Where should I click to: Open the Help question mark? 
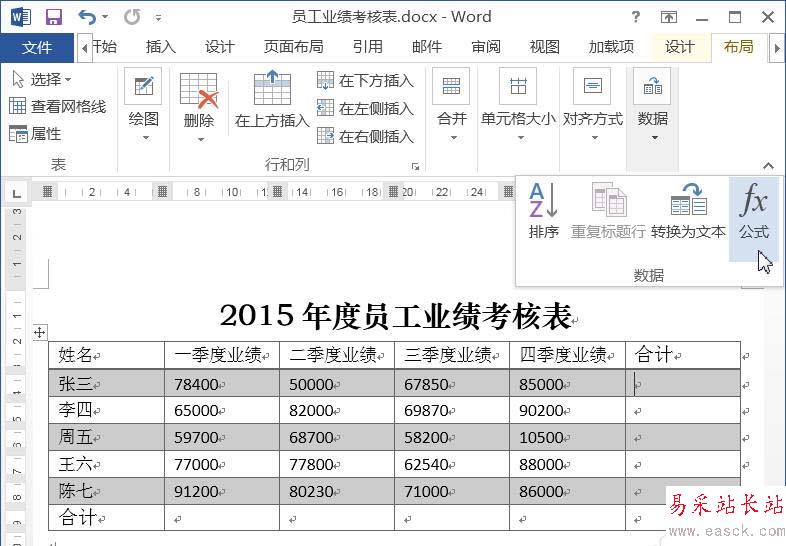pos(636,17)
